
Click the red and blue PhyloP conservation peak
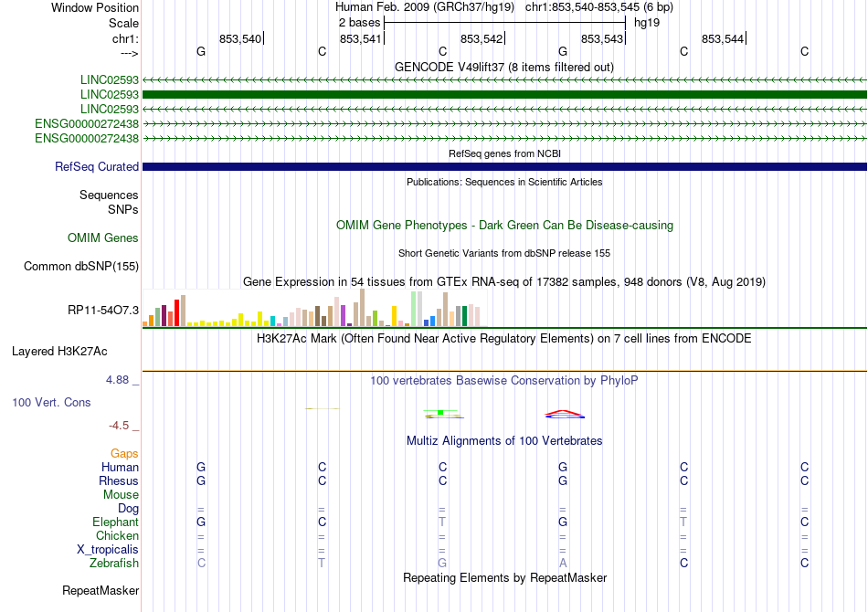click(564, 414)
